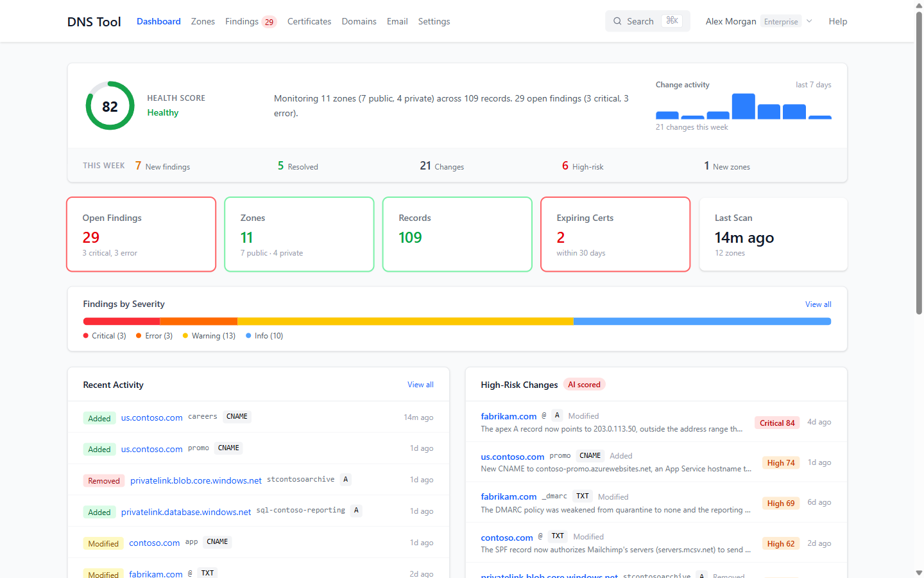Switch to the Certificates tab
This screenshot has height=578, width=924.
[309, 21]
